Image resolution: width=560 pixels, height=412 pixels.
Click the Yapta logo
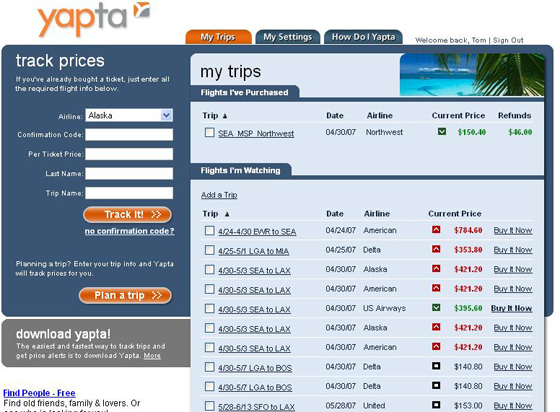point(94,19)
